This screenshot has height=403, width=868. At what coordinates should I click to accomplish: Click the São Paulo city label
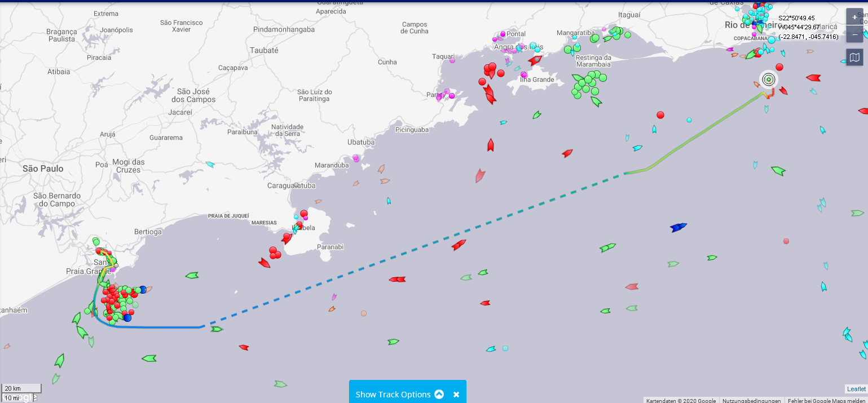point(43,169)
